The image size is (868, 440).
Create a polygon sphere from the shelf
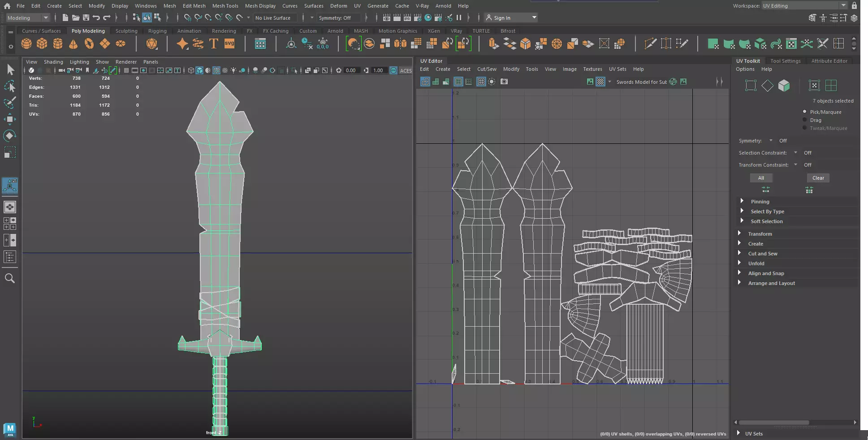[26, 43]
